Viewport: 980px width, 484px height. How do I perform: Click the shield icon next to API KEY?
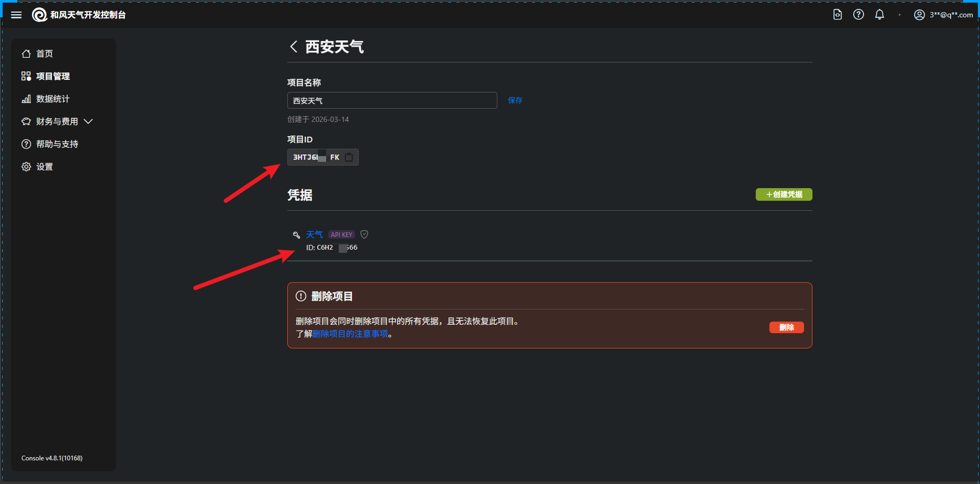[364, 234]
